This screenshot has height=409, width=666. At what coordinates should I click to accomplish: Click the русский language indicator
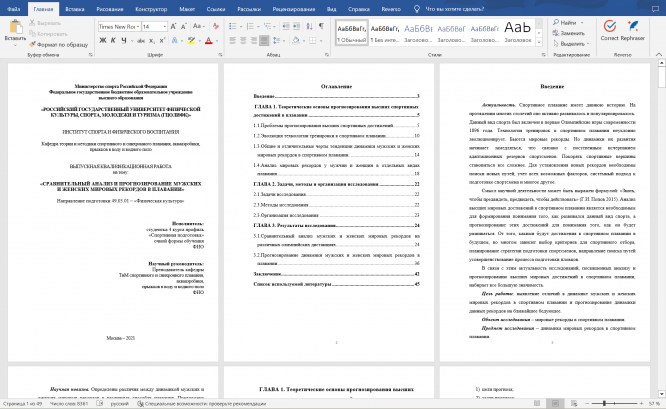120,403
